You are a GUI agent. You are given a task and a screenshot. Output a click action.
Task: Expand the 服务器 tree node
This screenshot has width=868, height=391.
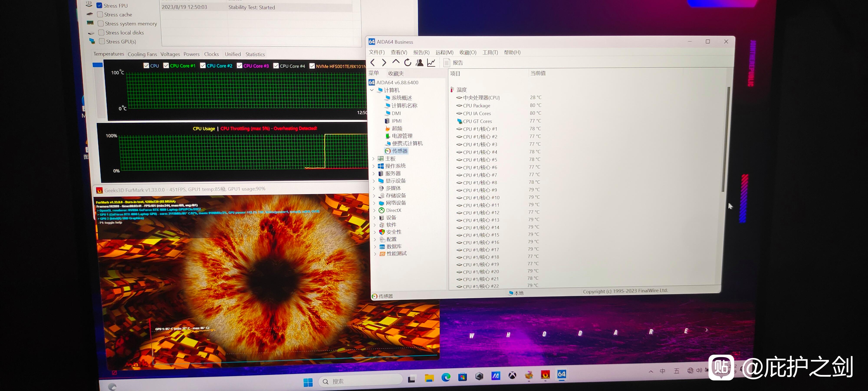pos(373,173)
